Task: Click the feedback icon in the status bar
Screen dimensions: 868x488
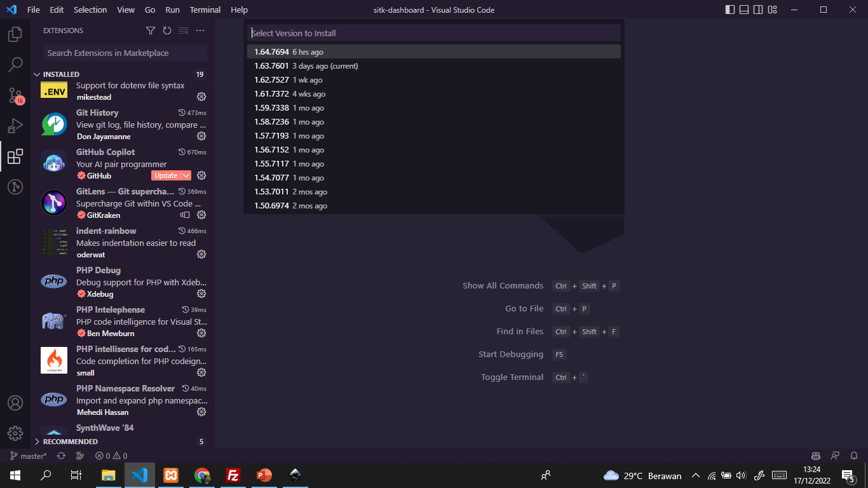Action: tap(835, 456)
